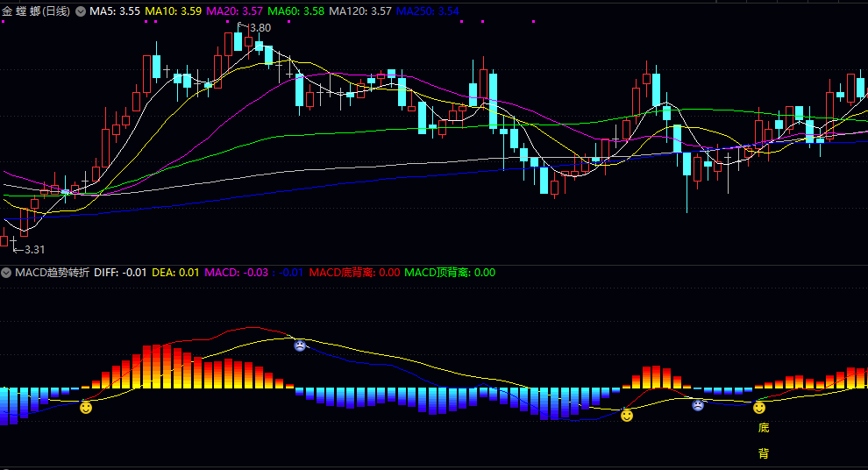This screenshot has height=470, width=868.
Task: Click the blue sad face between the two right smileys
Action: click(x=698, y=405)
